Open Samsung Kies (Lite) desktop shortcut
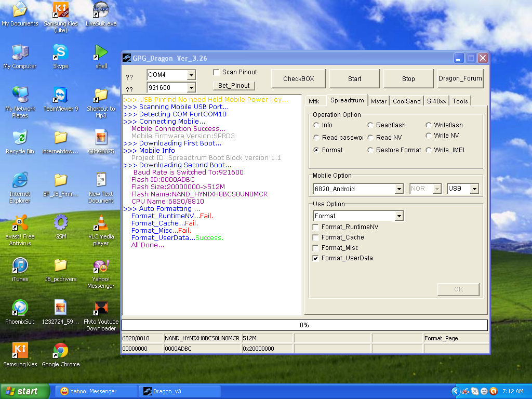The image size is (532, 399). [x=60, y=10]
